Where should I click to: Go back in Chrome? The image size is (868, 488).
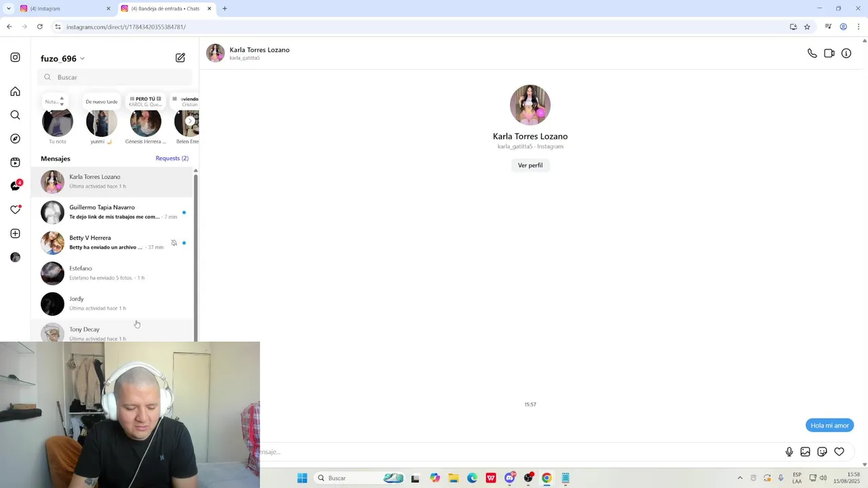coord(9,27)
